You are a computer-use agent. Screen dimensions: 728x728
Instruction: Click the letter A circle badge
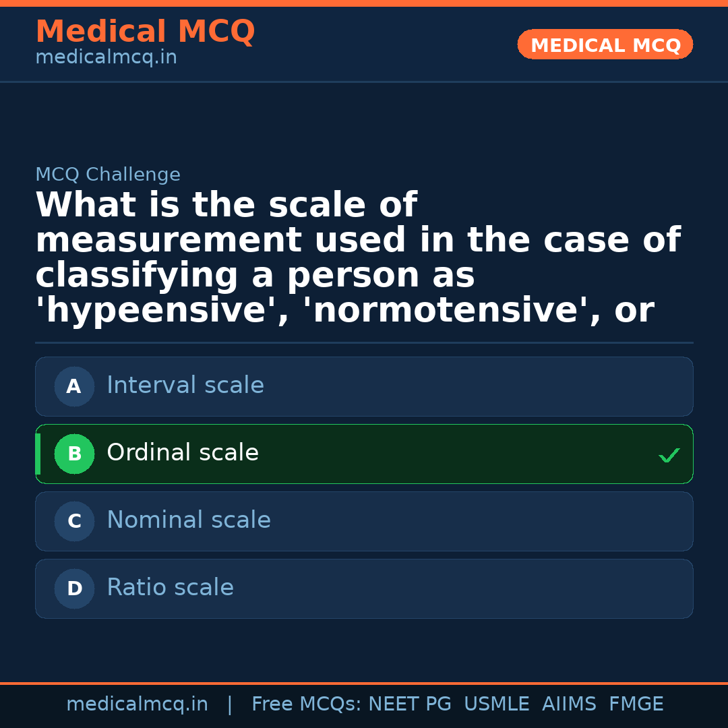pos(74,387)
